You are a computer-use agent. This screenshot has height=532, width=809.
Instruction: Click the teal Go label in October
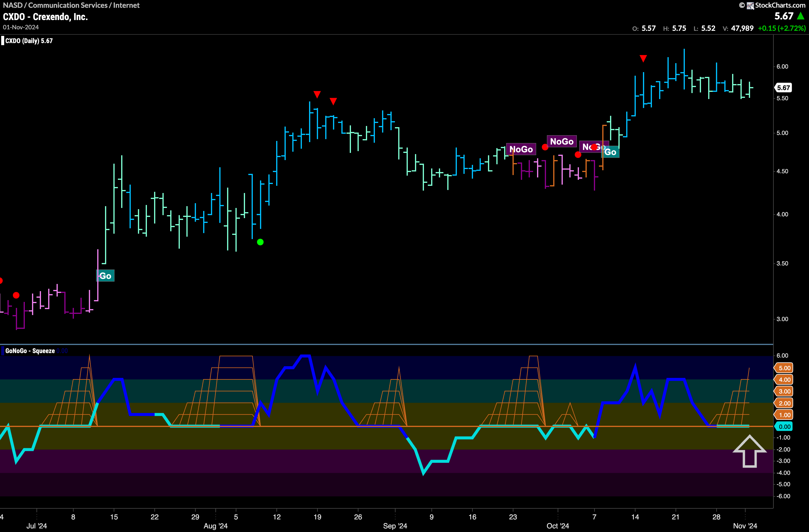(x=610, y=152)
